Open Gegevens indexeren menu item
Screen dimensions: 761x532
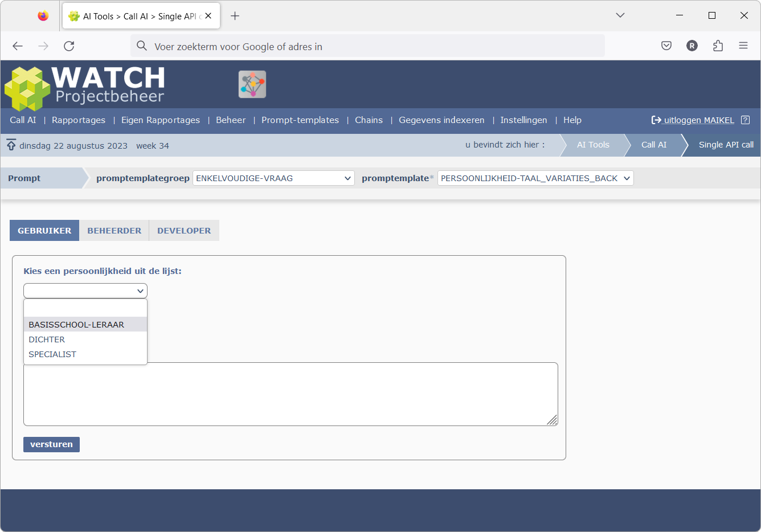click(x=441, y=120)
